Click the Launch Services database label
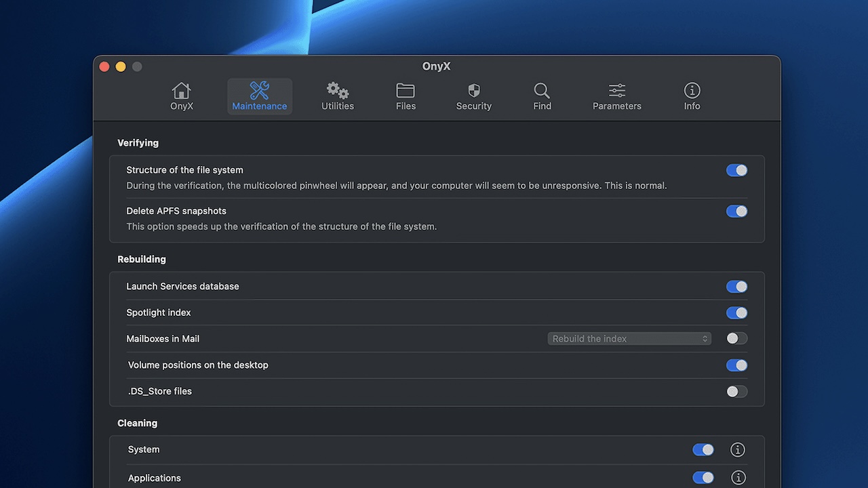 pos(182,287)
